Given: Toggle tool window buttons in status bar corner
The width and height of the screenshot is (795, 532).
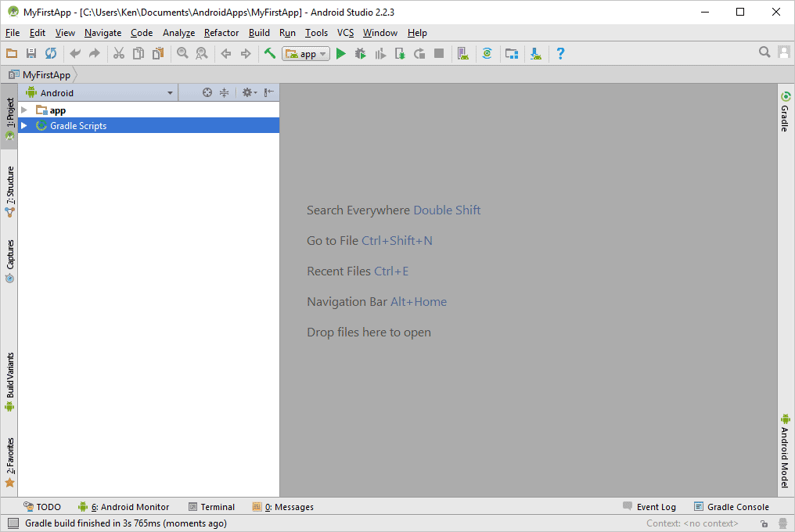Looking at the screenshot, I should 13,523.
